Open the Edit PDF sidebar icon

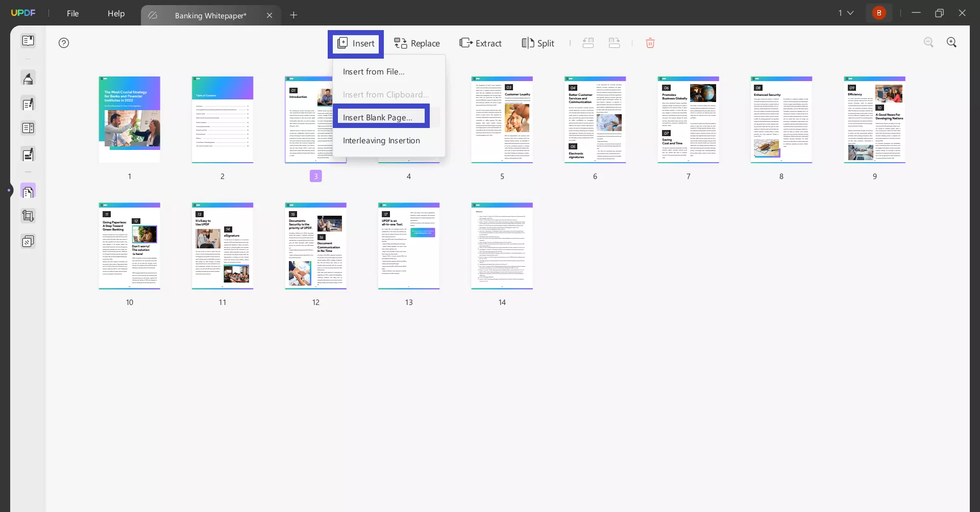tap(28, 104)
